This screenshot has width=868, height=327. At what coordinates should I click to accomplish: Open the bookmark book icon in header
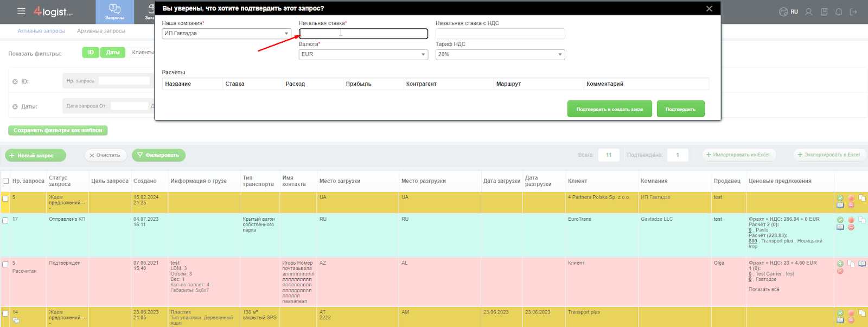tap(824, 11)
